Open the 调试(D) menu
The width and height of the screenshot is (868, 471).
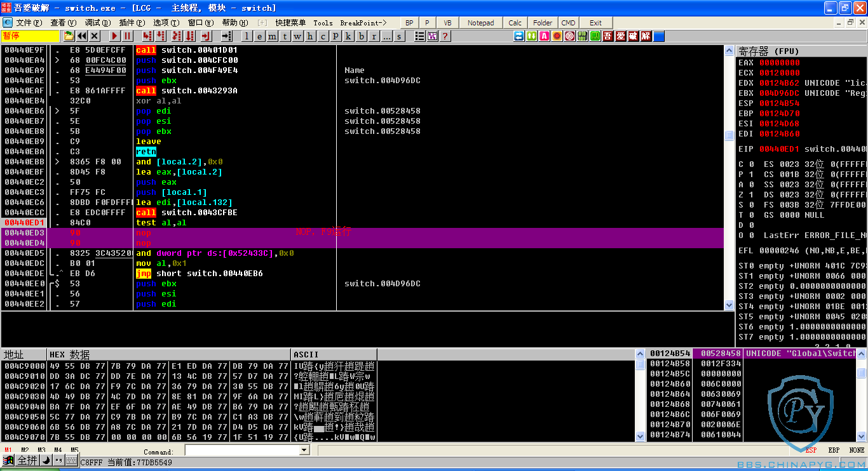click(x=97, y=23)
